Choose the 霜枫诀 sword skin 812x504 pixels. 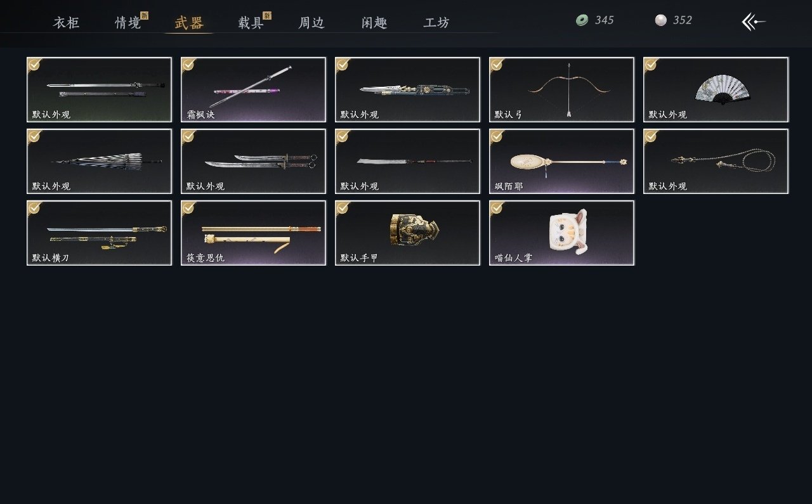[253, 89]
